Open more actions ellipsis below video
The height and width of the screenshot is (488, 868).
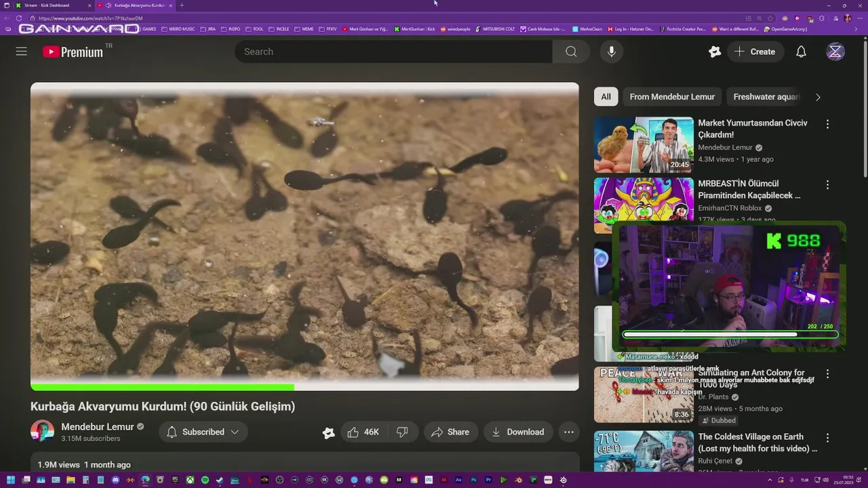(x=569, y=432)
